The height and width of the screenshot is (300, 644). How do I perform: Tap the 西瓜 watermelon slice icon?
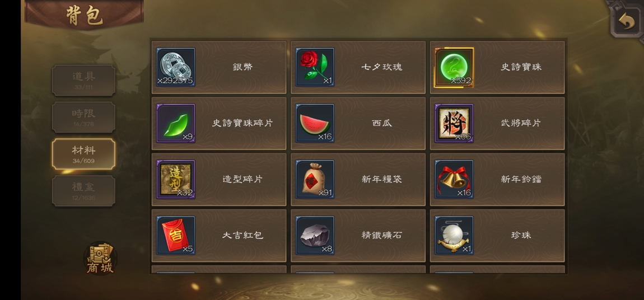pyautogui.click(x=315, y=123)
